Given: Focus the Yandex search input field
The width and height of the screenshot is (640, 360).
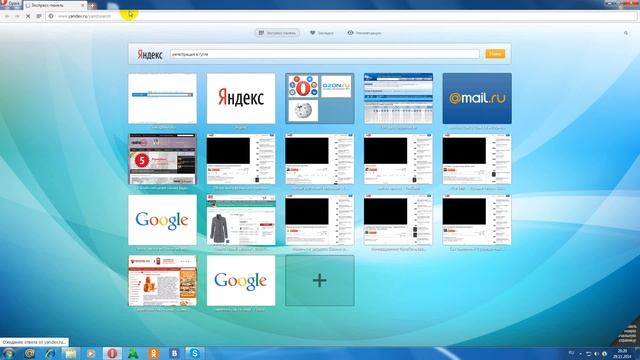Looking at the screenshot, I should 325,54.
